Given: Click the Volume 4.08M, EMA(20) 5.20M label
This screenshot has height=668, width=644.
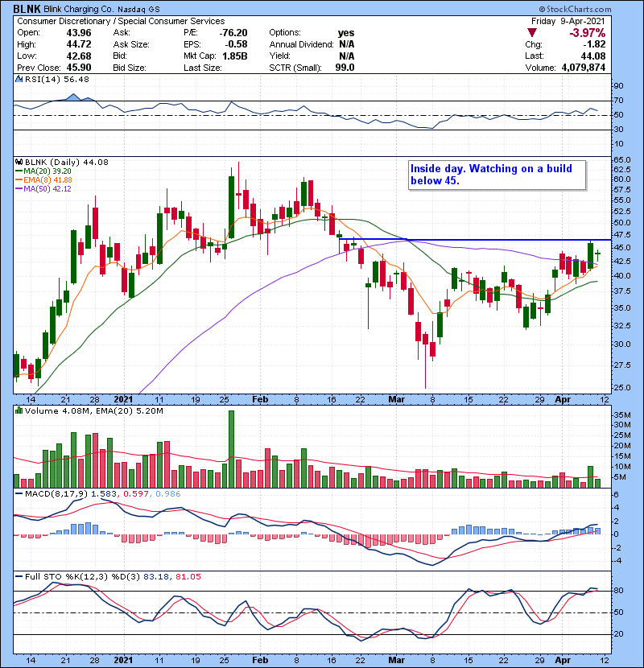Looking at the screenshot, I should pos(93,411).
